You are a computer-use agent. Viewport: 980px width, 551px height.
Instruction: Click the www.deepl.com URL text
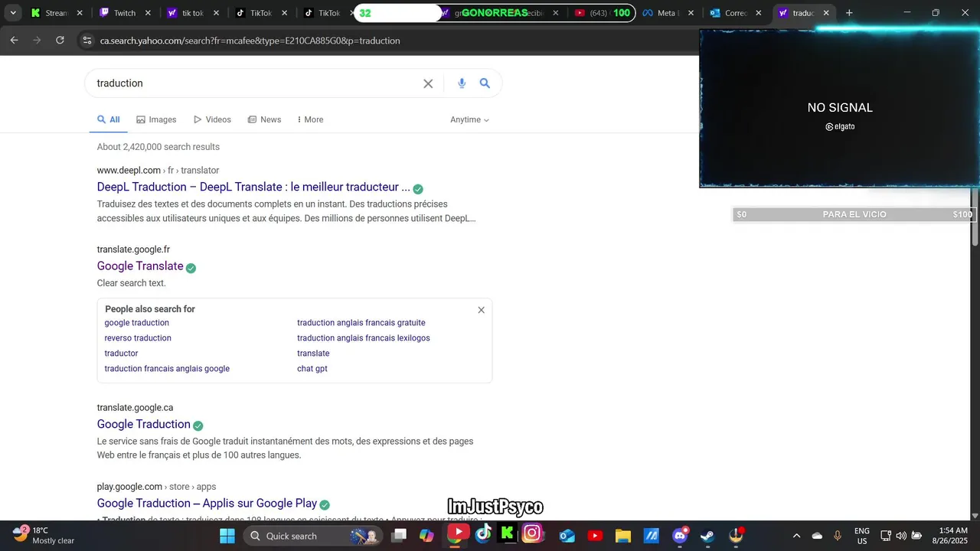pyautogui.click(x=129, y=170)
